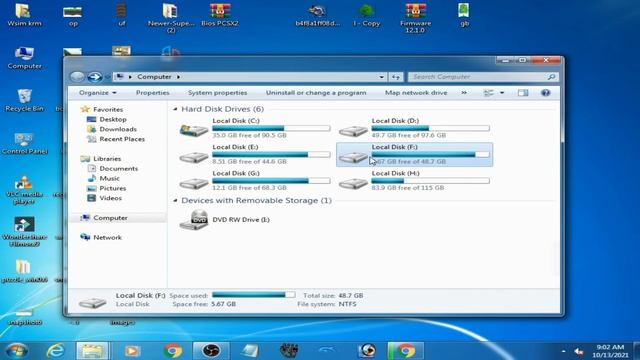
Task: Open the Computer desktop icon
Action: click(x=24, y=58)
